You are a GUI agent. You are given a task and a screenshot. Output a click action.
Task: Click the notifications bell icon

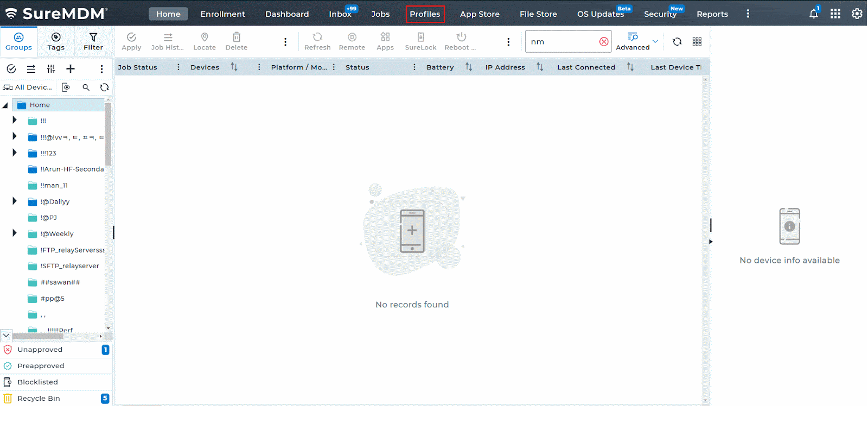[x=813, y=14]
